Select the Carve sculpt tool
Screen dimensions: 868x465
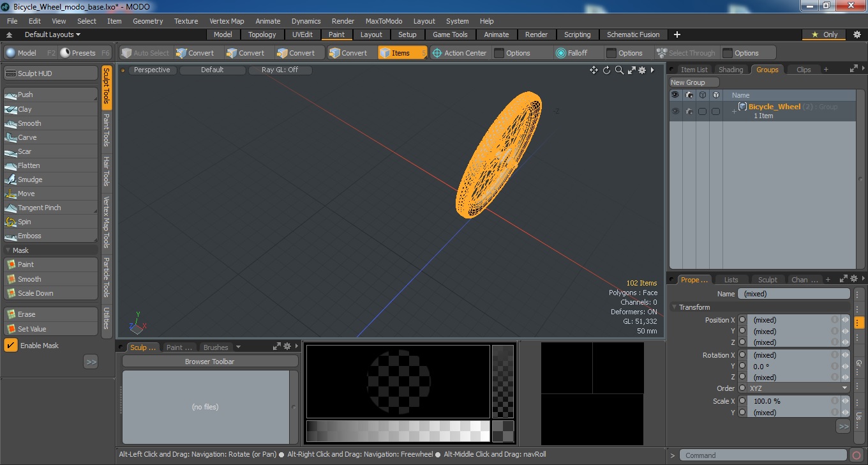tap(51, 137)
